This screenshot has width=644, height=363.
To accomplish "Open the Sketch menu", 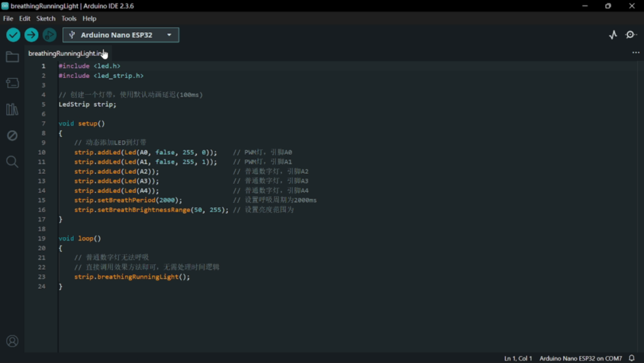I will click(x=46, y=19).
